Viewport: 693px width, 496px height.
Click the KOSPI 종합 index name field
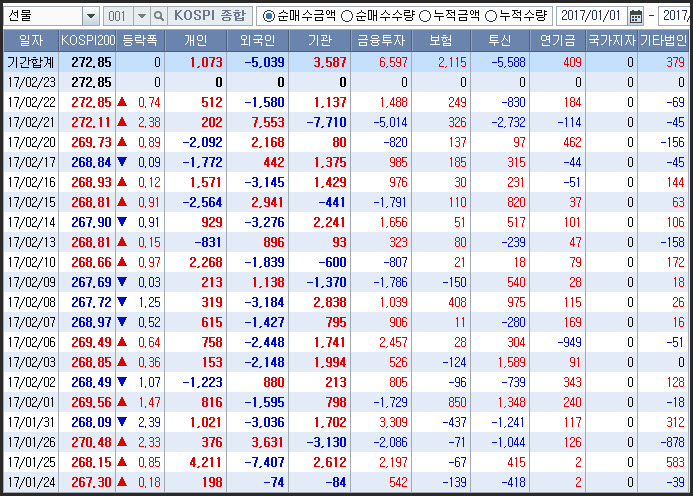[x=210, y=16]
